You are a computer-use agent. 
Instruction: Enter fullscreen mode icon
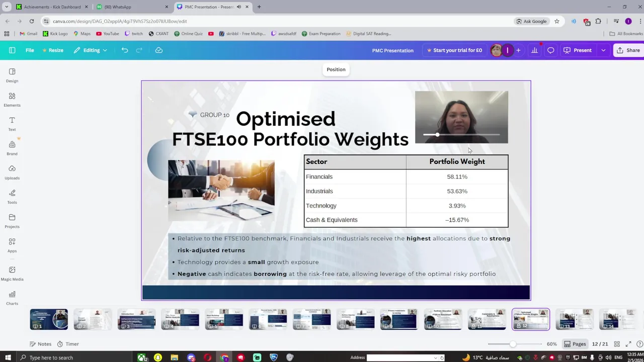628,344
